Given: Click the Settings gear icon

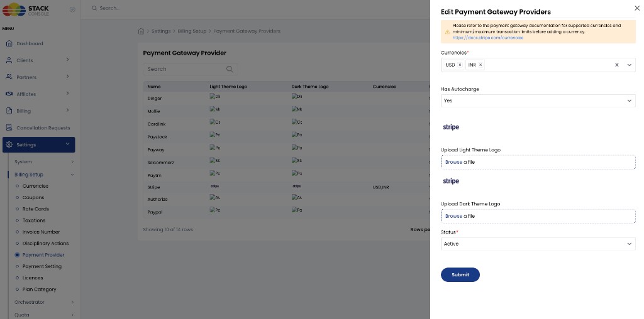Looking at the screenshot, I should [9, 144].
